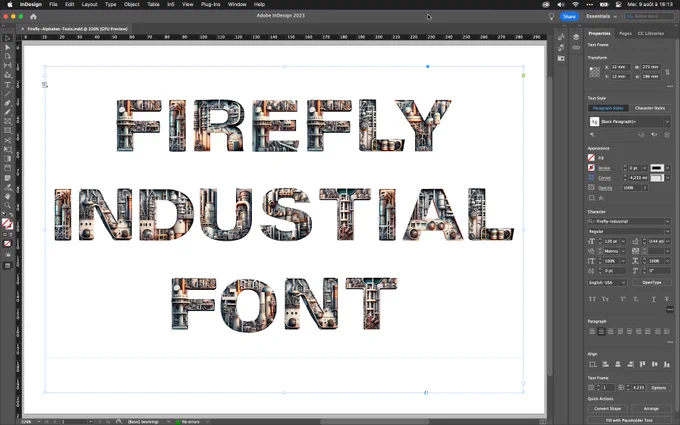The height and width of the screenshot is (425, 680).
Task: Set paragraph alignment to left
Action: point(592,331)
